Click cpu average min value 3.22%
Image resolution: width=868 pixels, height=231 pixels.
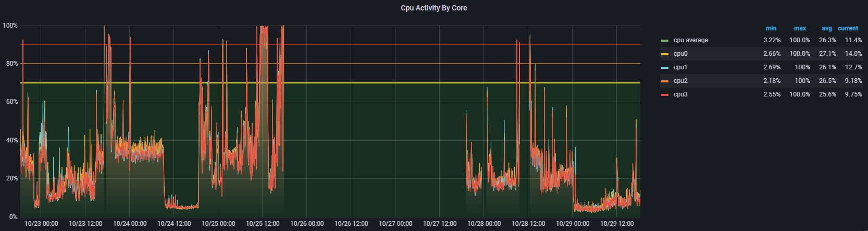point(772,40)
